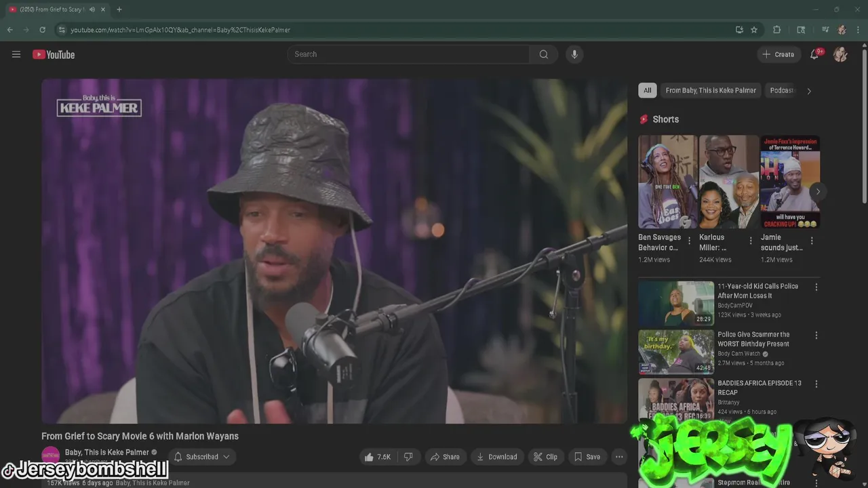The image size is (868, 488).
Task: Start voice search with microphone icon
Action: pyautogui.click(x=574, y=54)
